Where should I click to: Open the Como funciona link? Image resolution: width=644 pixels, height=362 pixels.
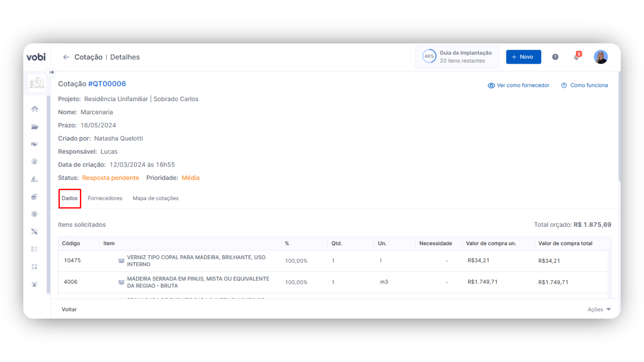pos(585,85)
